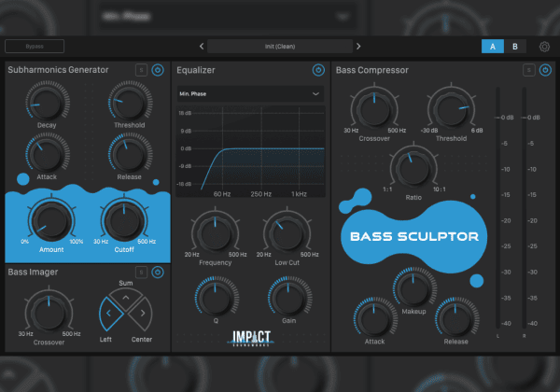
Task: Click the Bass Imager Crossover knob
Action: pyautogui.click(x=49, y=313)
